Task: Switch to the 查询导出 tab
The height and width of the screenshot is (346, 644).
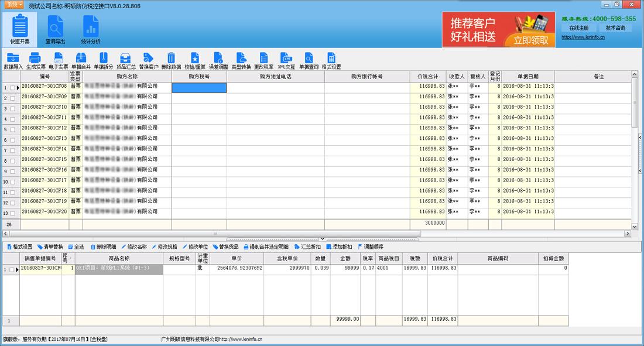Action: point(56,30)
